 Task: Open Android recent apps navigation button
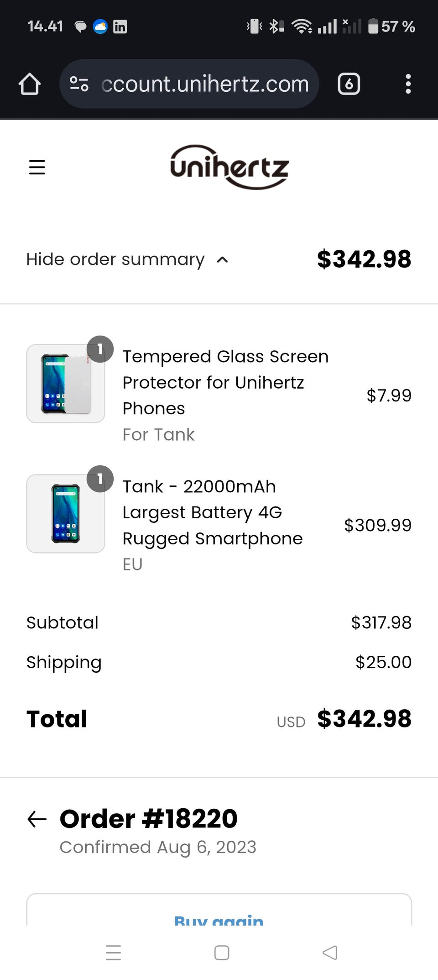(x=113, y=953)
